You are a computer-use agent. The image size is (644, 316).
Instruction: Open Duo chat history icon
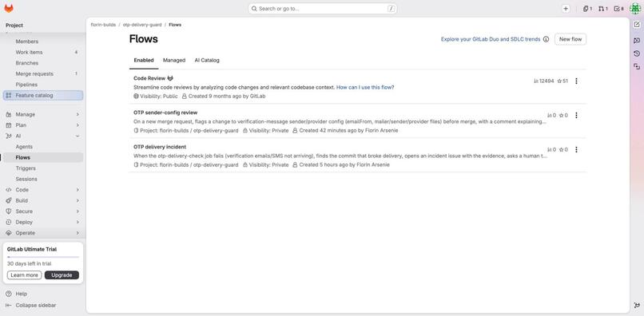tap(637, 53)
